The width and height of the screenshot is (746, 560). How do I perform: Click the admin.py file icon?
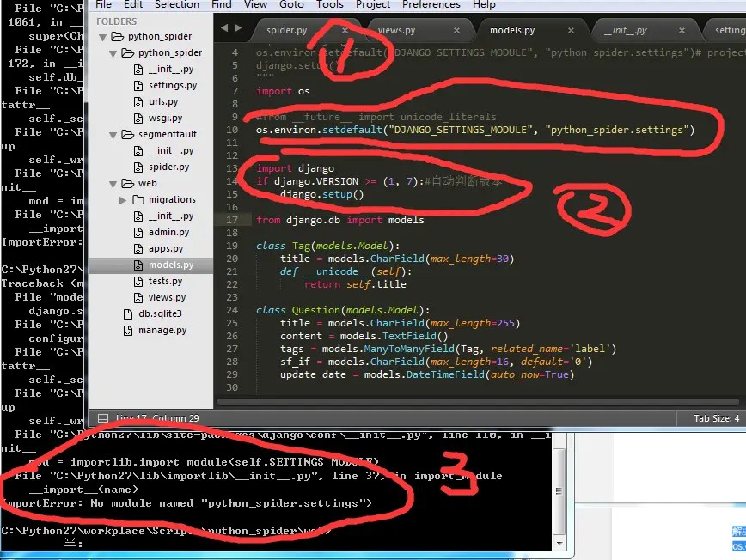[x=138, y=233]
